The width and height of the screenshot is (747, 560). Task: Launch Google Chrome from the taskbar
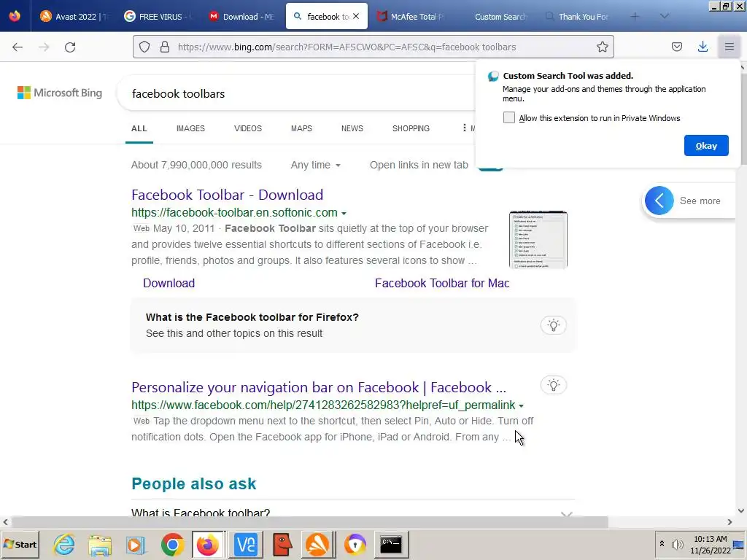pos(172,544)
